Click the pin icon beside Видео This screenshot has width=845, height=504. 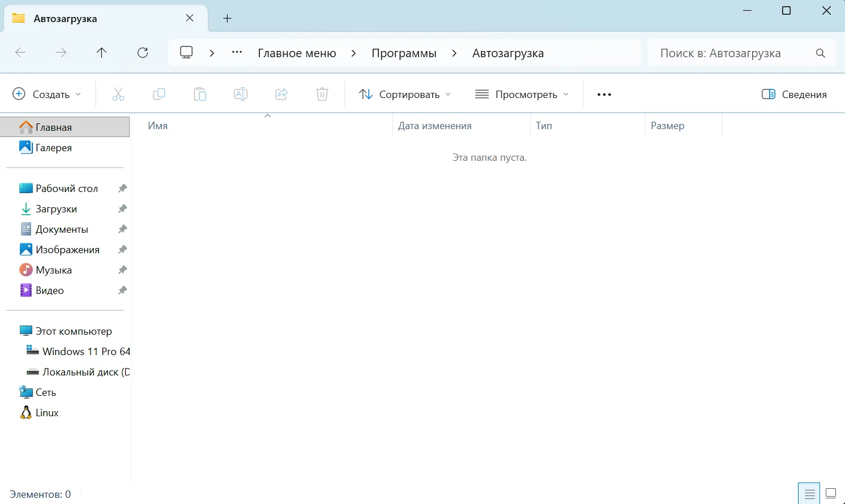pos(122,291)
